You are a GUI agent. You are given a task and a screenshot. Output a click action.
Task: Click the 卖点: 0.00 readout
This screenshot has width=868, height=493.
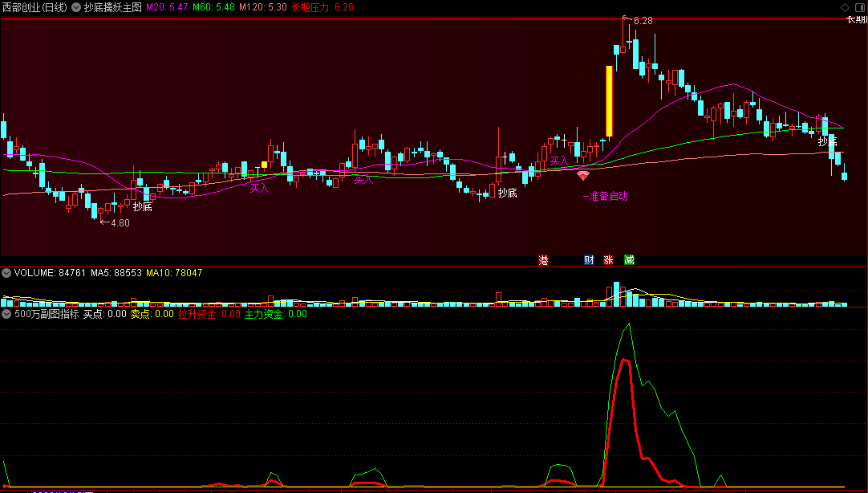point(152,314)
